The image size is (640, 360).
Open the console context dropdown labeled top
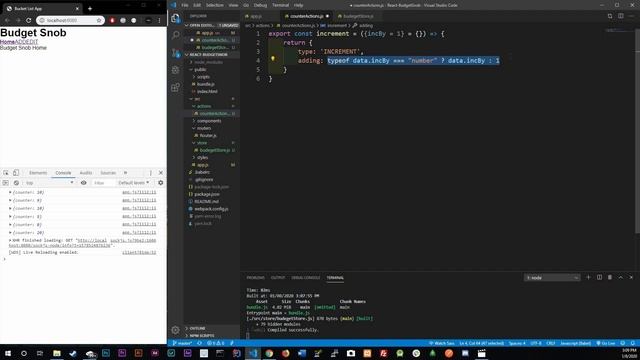pyautogui.click(x=49, y=183)
